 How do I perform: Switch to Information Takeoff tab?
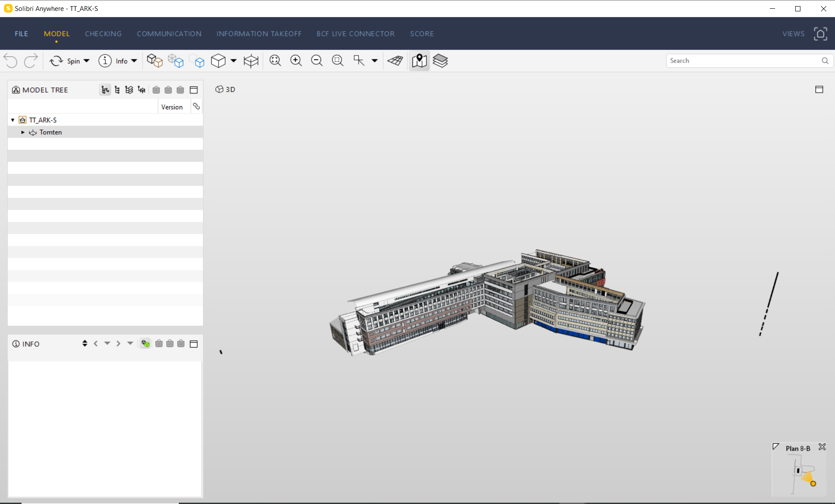coord(259,34)
